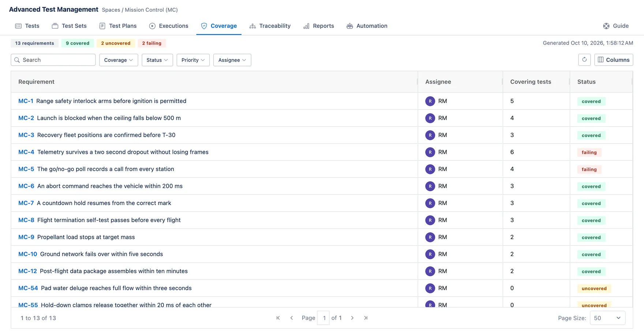Click the search magnifier icon
The width and height of the screenshot is (644, 334).
[x=17, y=60]
